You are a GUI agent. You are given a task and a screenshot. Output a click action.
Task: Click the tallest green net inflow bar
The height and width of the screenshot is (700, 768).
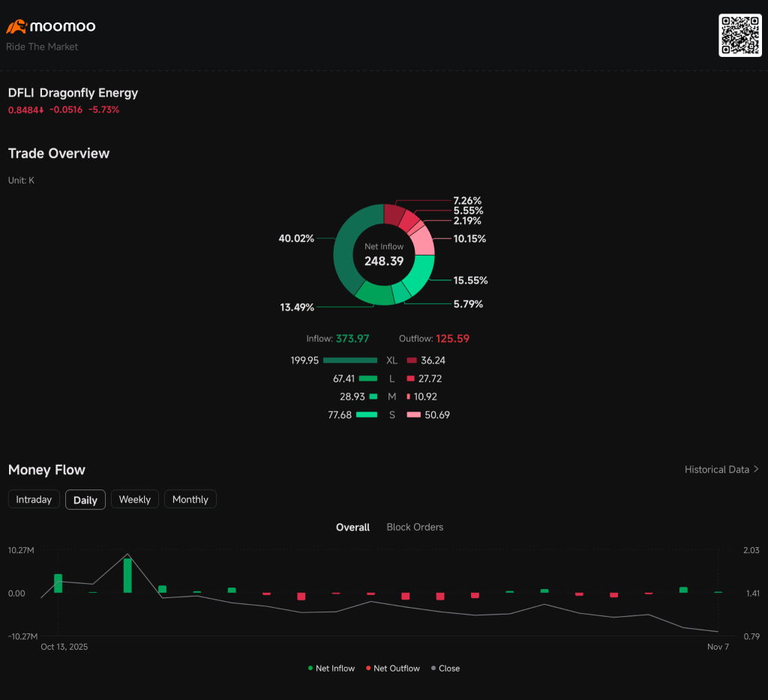coord(127,575)
